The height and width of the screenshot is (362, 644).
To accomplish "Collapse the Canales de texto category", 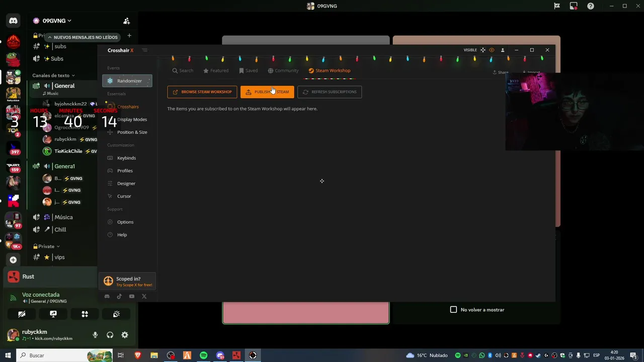I will pos(53,75).
